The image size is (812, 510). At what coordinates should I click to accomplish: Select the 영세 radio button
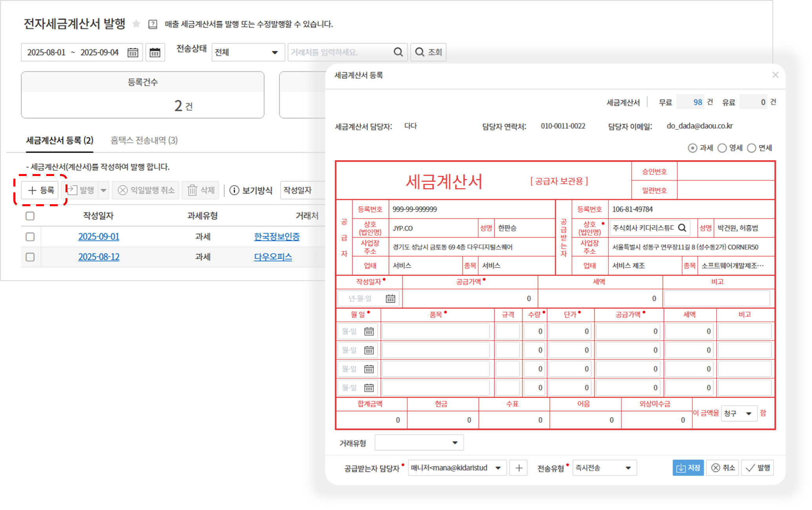[722, 148]
